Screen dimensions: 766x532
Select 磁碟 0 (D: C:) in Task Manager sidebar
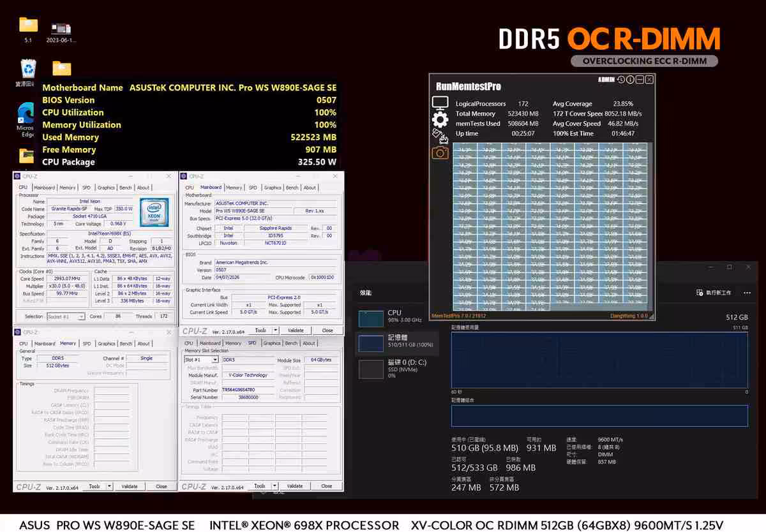click(x=397, y=368)
